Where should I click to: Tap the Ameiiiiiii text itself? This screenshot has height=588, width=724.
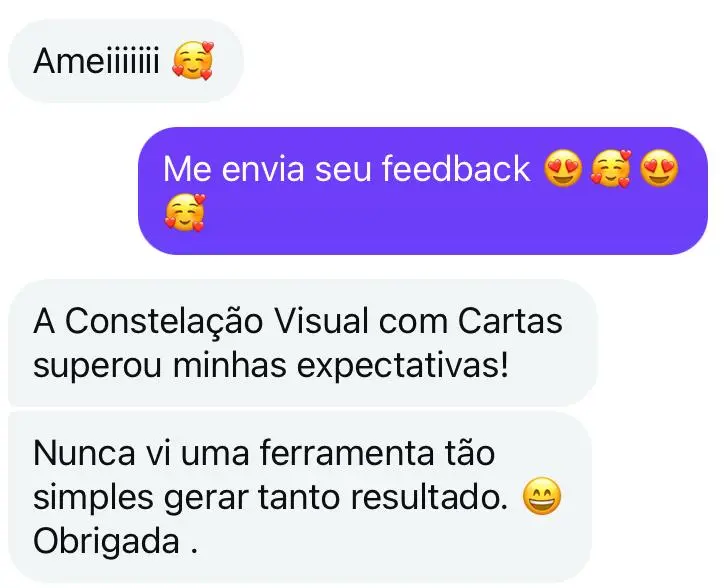96,61
